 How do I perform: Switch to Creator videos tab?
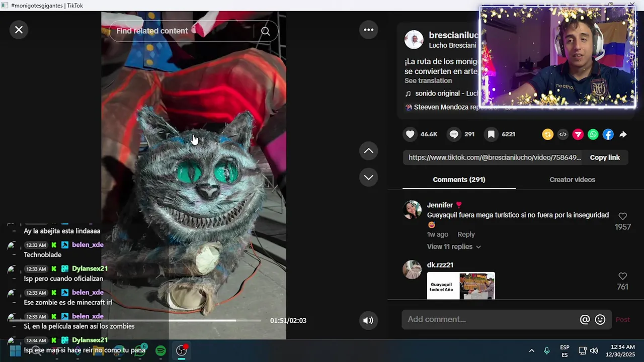pyautogui.click(x=572, y=179)
